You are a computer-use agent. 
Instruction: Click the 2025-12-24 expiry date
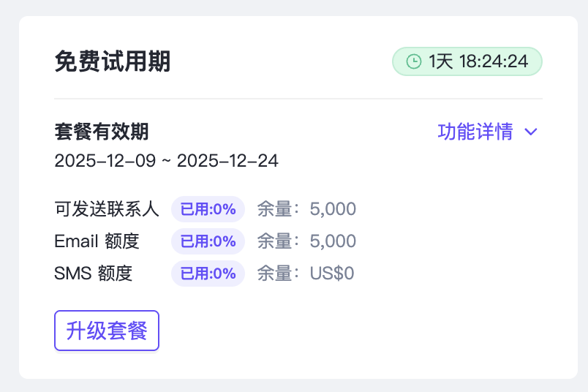coord(227,161)
